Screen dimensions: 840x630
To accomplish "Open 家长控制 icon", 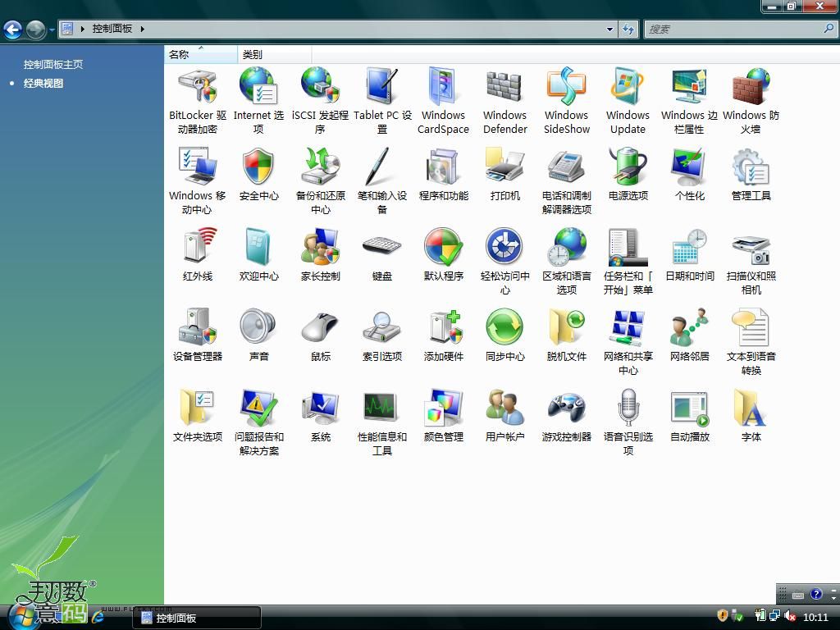I will click(x=321, y=246).
